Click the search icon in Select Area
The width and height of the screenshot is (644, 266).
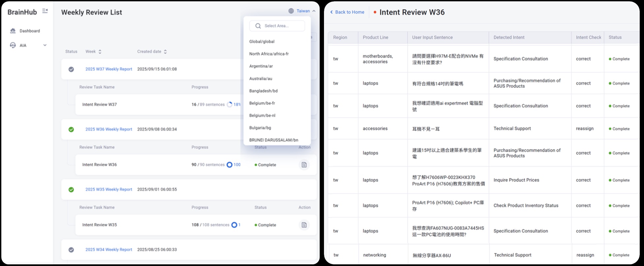point(258,26)
